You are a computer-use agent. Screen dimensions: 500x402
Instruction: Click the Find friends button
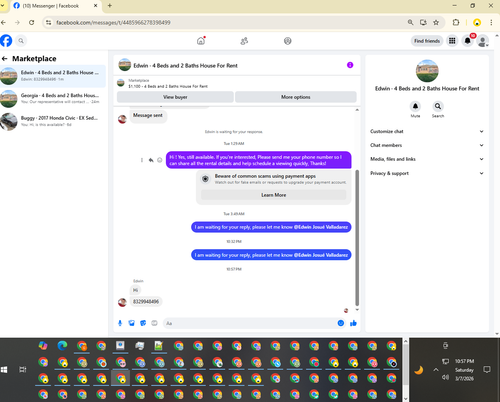427,41
